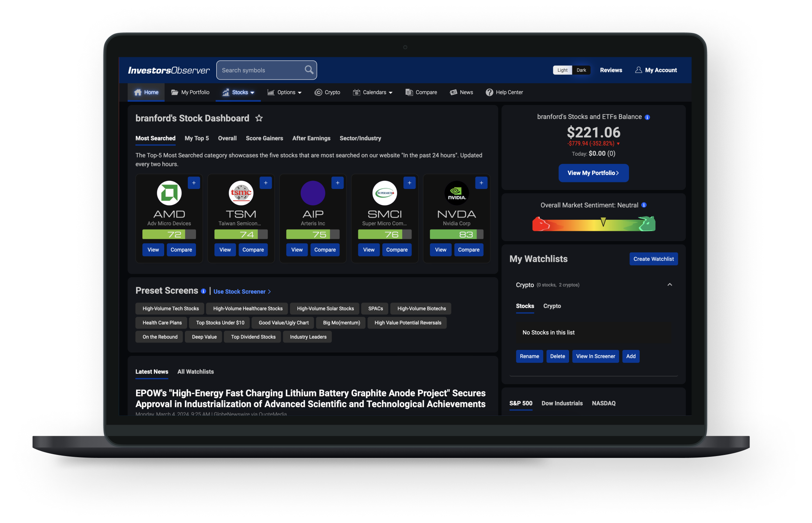
Task: Click the favorite star beside dashboard title
Action: [259, 118]
